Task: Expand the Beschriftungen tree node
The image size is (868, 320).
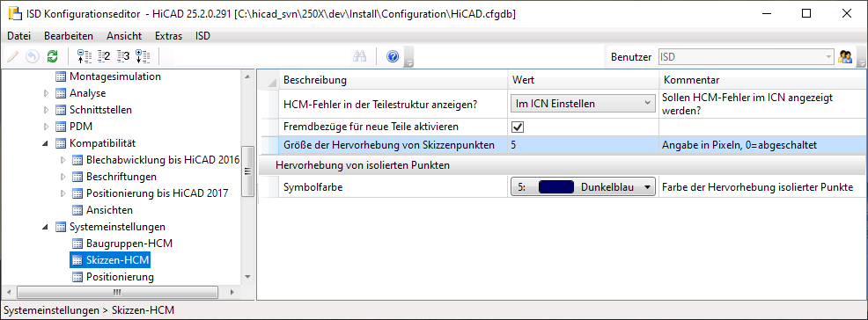Action: click(x=63, y=177)
